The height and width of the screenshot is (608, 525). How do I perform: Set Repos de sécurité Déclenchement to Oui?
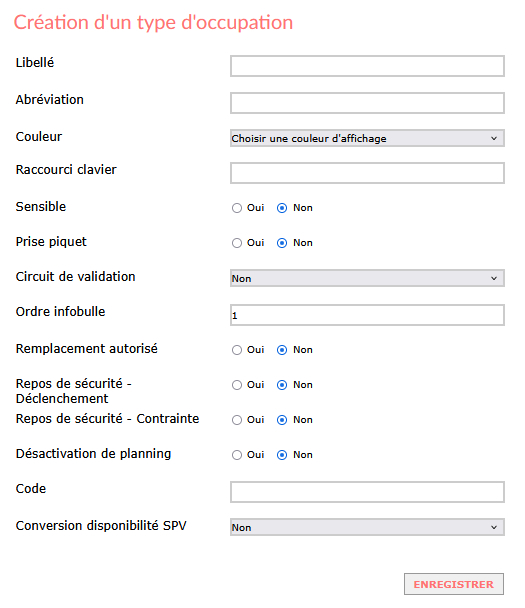237,385
